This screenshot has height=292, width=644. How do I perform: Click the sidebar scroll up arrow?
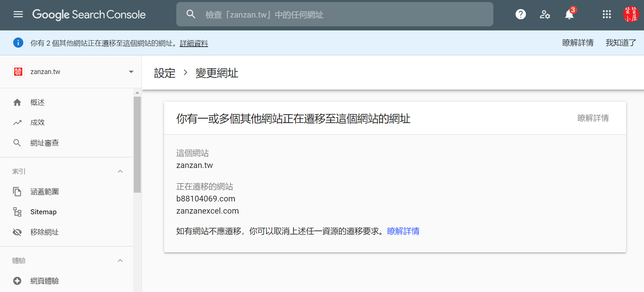137,93
